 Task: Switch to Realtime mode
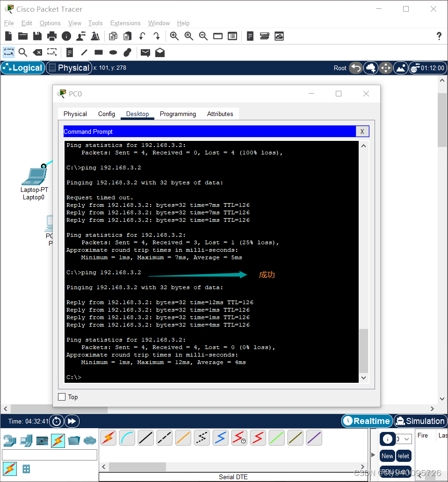[x=367, y=421]
